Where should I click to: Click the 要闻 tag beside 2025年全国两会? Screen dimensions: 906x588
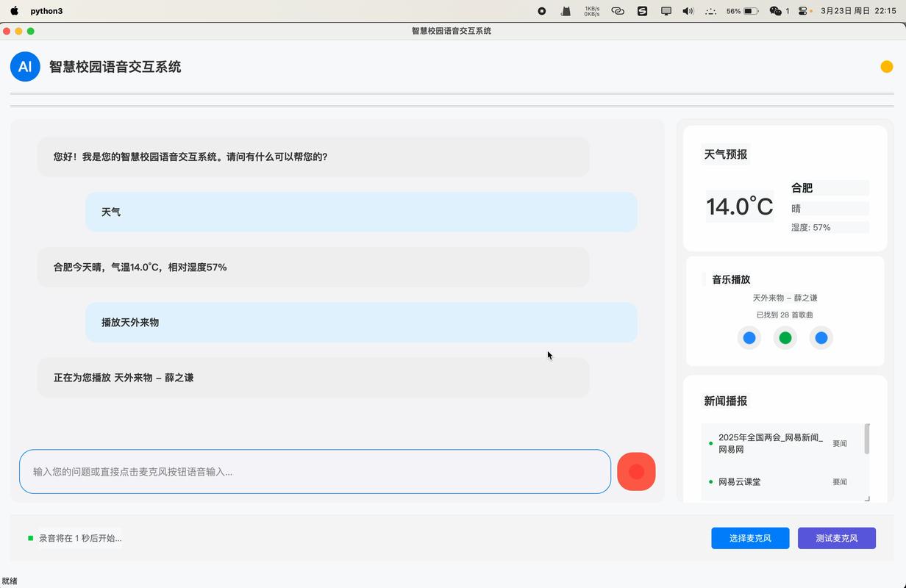click(x=840, y=443)
